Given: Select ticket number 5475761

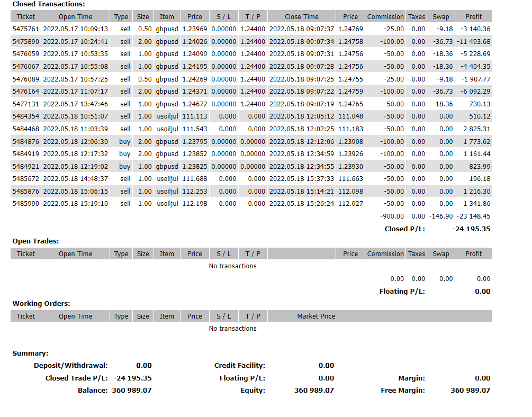Looking at the screenshot, I should click(25, 29).
